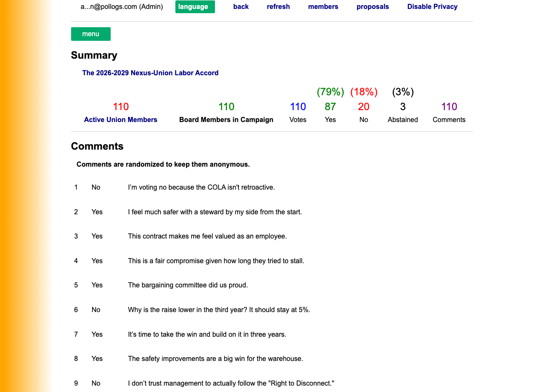Open the Nexus-Union Labor Accord proposal
Viewport: 544px width, 392px height.
click(150, 73)
